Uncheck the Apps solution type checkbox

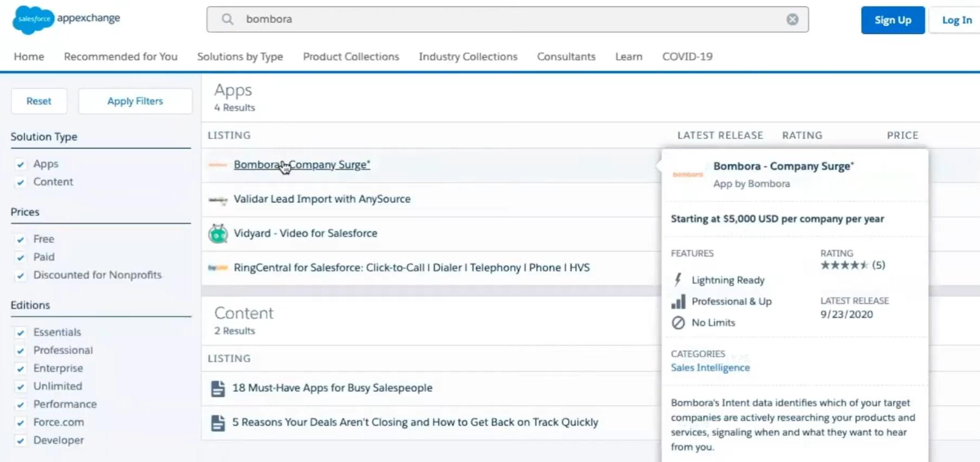click(20, 164)
